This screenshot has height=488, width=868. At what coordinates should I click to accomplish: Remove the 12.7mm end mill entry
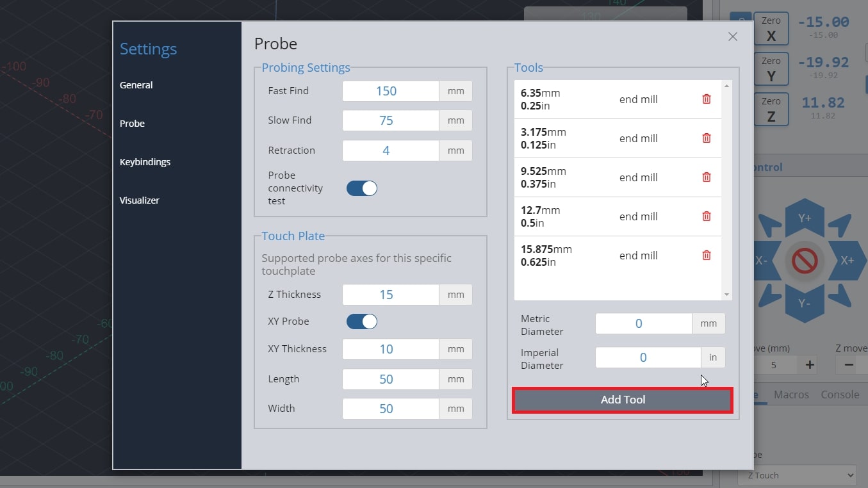[707, 216]
